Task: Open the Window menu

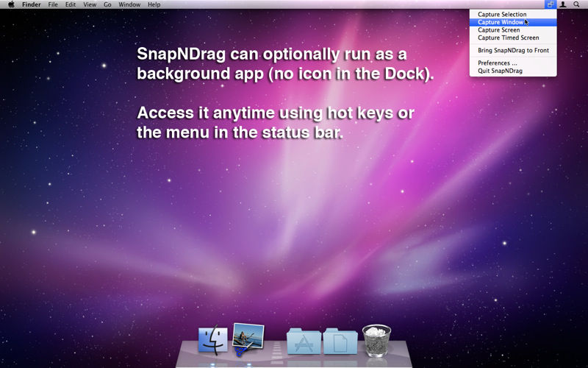Action: point(129,4)
